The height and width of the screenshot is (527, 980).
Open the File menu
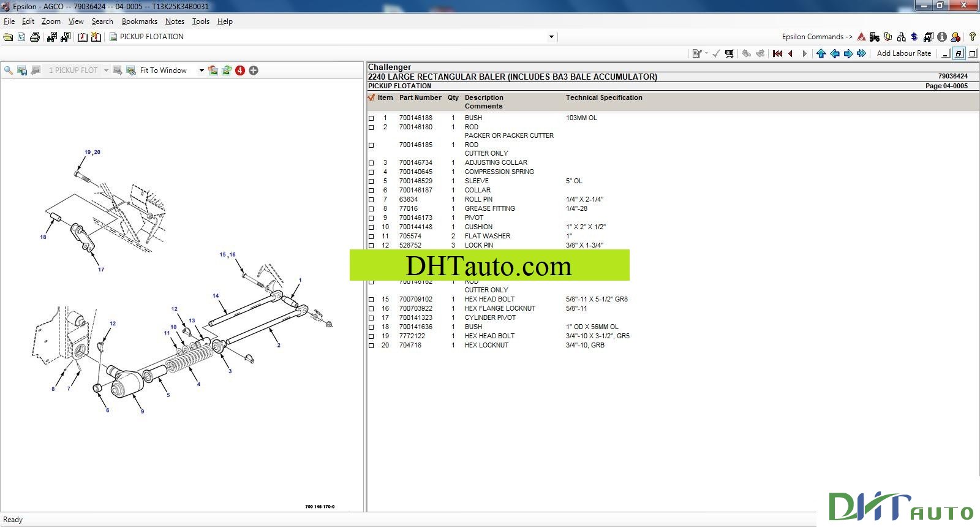9,21
